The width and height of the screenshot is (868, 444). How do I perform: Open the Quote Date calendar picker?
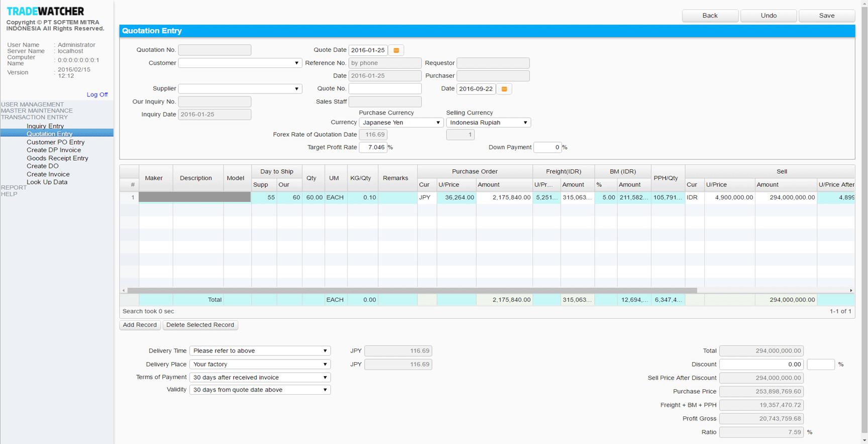click(x=396, y=50)
